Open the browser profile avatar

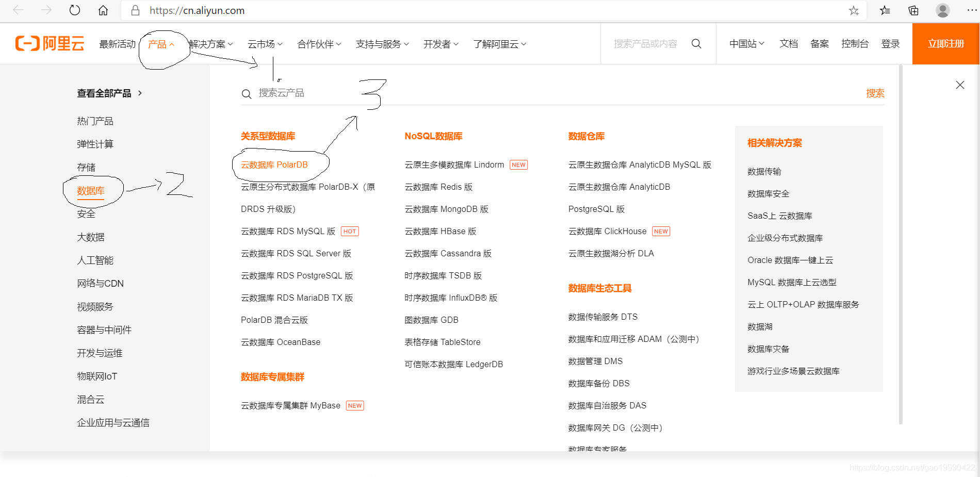click(943, 10)
